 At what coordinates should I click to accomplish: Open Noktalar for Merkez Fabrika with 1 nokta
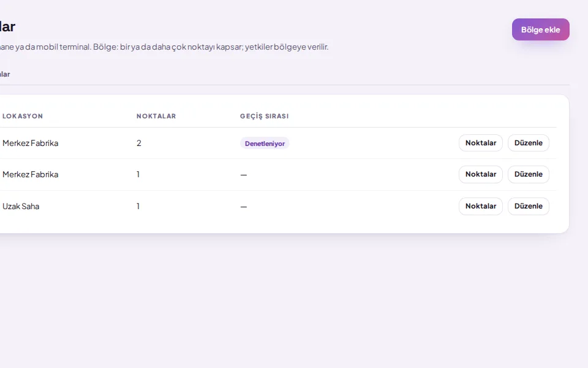point(480,174)
